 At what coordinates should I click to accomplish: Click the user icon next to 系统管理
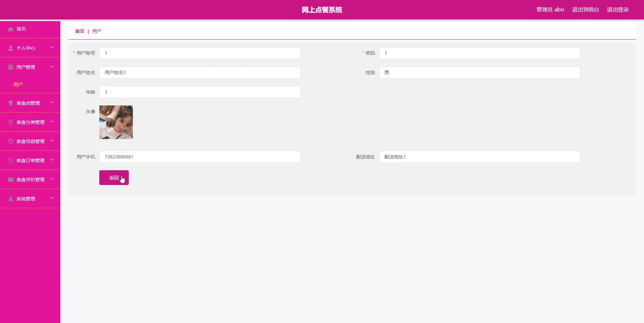point(11,199)
